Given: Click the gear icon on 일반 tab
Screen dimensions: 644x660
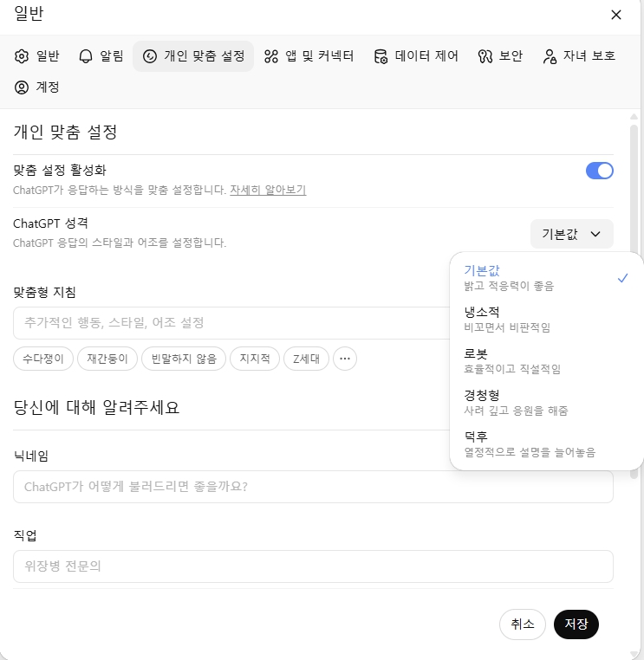Looking at the screenshot, I should coord(22,56).
